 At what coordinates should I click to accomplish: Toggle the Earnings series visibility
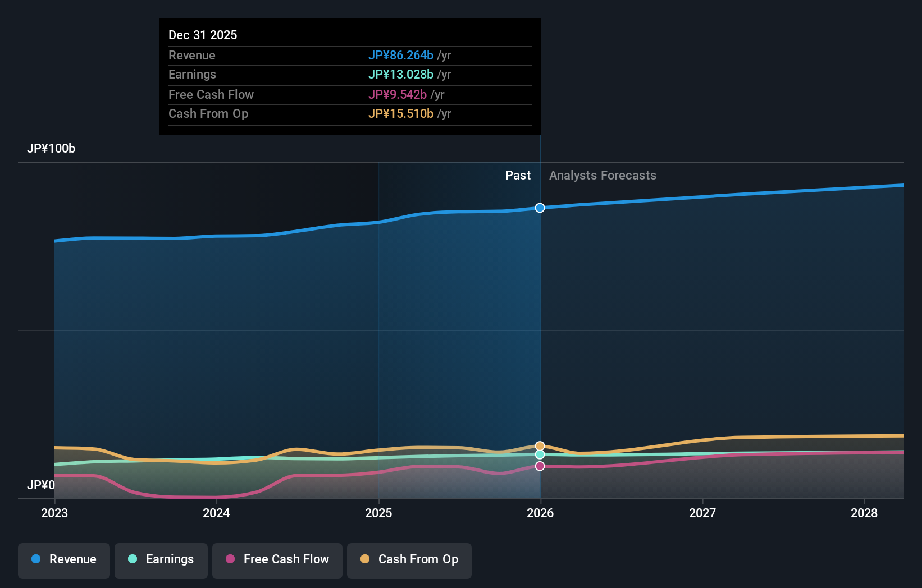pos(161,559)
